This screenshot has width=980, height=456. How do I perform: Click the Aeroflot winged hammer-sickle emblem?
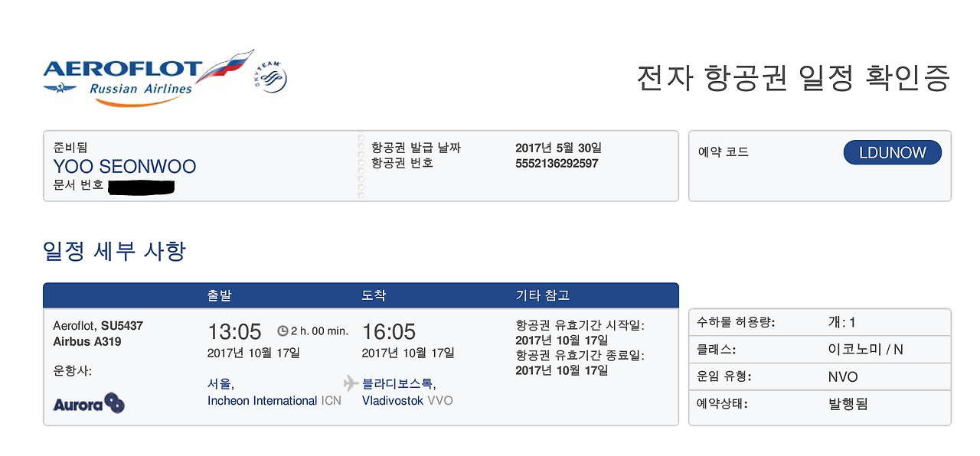[60, 89]
